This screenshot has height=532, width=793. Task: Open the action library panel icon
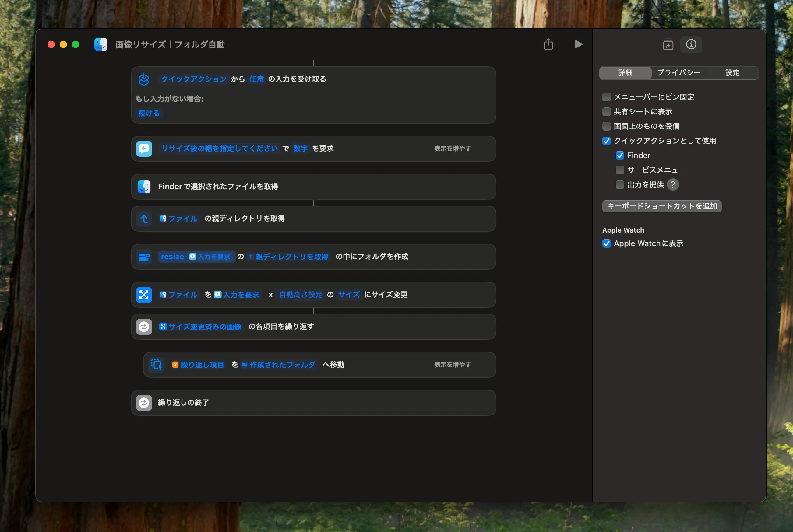[668, 44]
